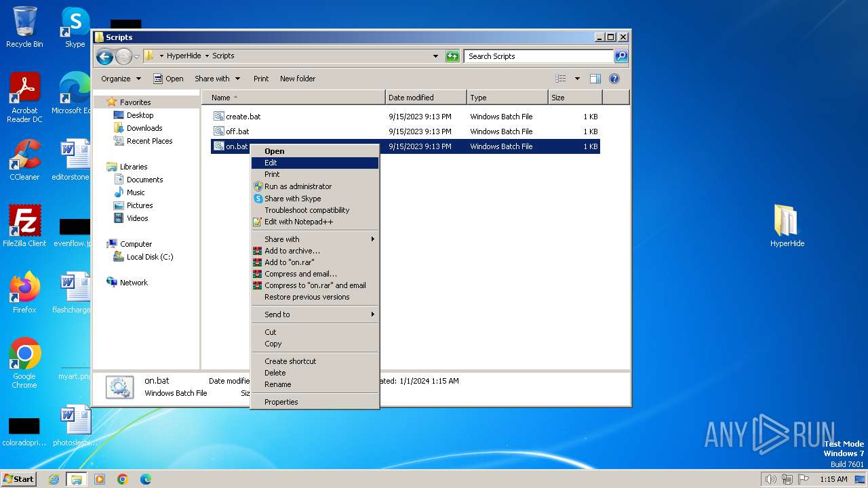Viewport: 868px width, 488px height.
Task: Open the Share with toolbar dropdown
Action: coord(217,79)
